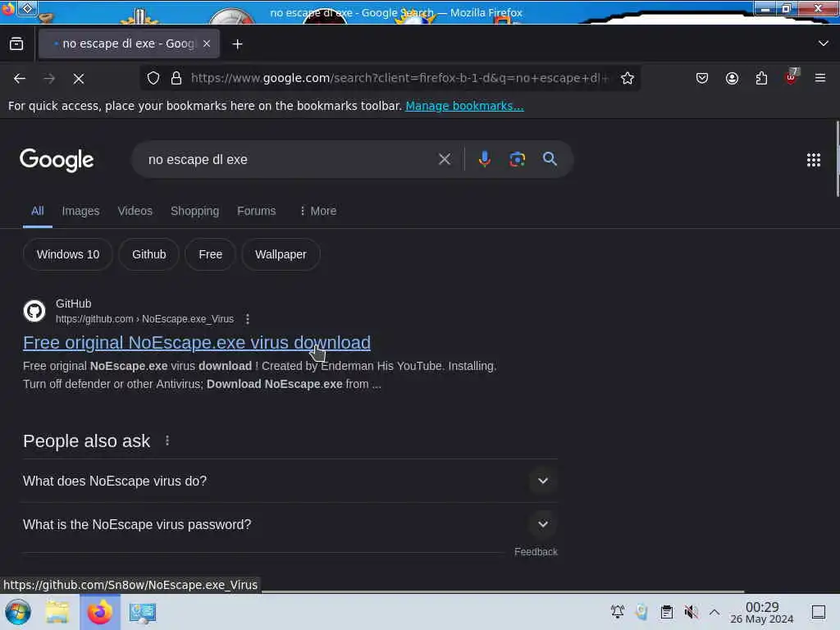
Task: Click the Manage bookmarks link
Action: click(x=464, y=106)
